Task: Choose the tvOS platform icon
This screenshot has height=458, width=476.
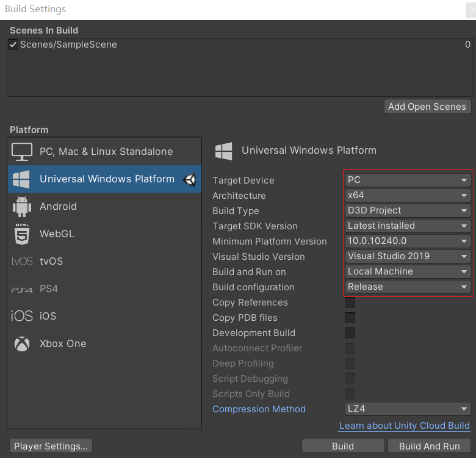Action: click(22, 262)
